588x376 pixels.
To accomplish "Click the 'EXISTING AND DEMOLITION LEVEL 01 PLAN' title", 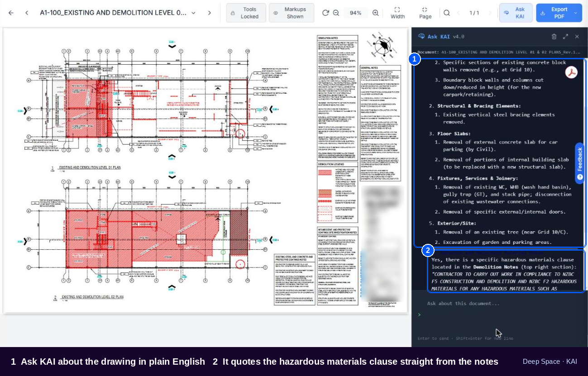I will (90, 167).
